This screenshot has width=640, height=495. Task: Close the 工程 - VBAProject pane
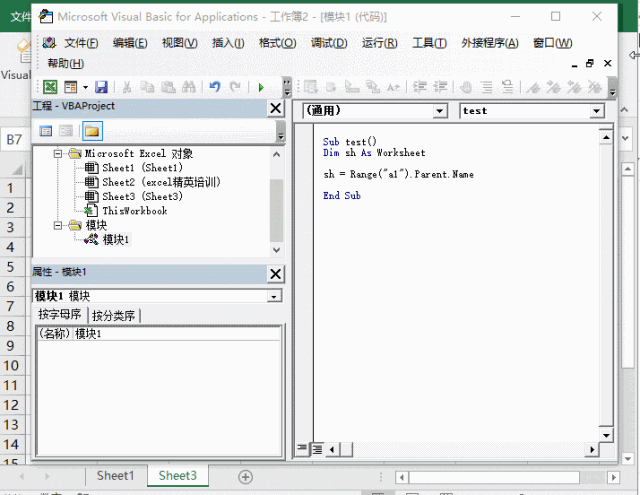pos(276,109)
